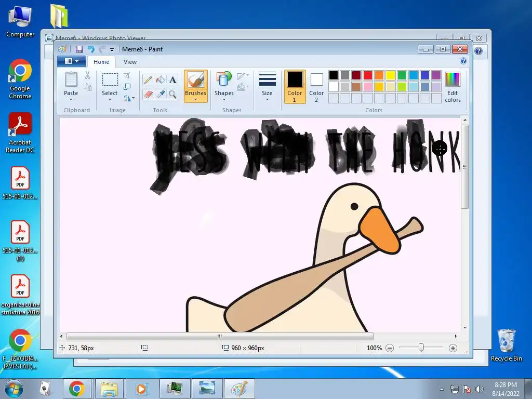Select the Fill with color bucket tool
532x399 pixels.
[x=160, y=79]
